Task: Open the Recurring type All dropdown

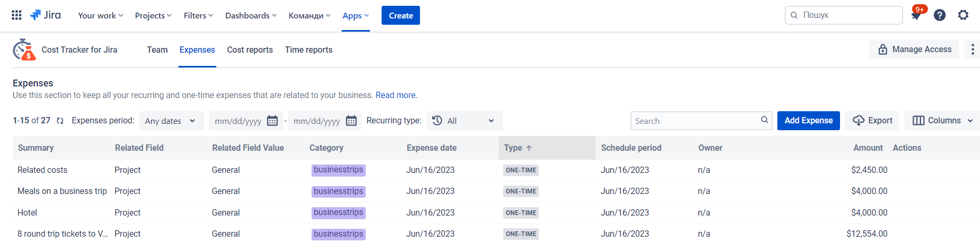Action: click(464, 121)
